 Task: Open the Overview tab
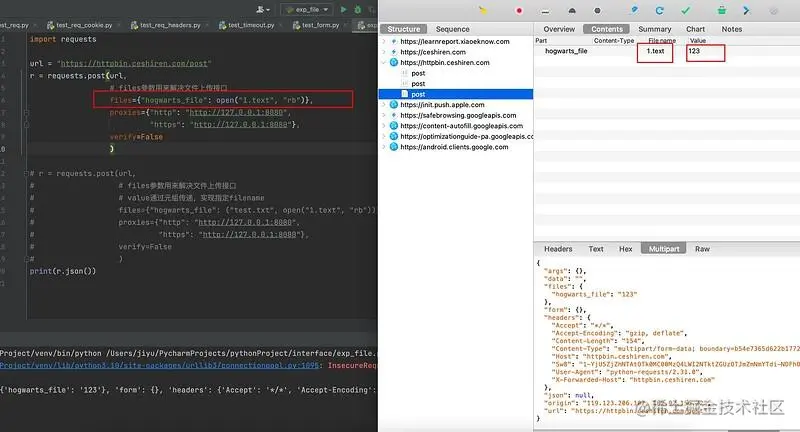coord(559,29)
